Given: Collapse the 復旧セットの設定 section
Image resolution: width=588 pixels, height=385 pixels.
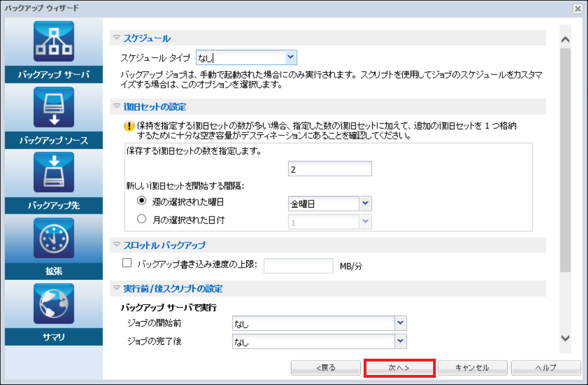Looking at the screenshot, I should pyautogui.click(x=116, y=106).
